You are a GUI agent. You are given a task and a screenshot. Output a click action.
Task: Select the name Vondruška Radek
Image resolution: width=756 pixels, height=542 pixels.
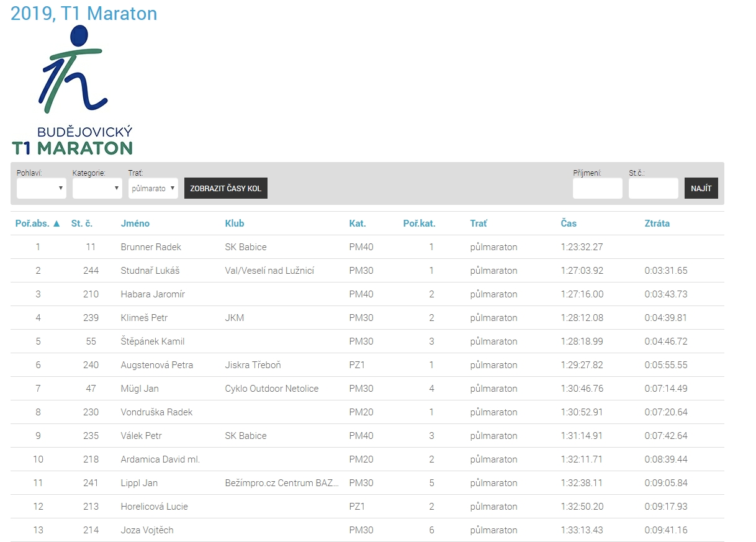tap(156, 412)
